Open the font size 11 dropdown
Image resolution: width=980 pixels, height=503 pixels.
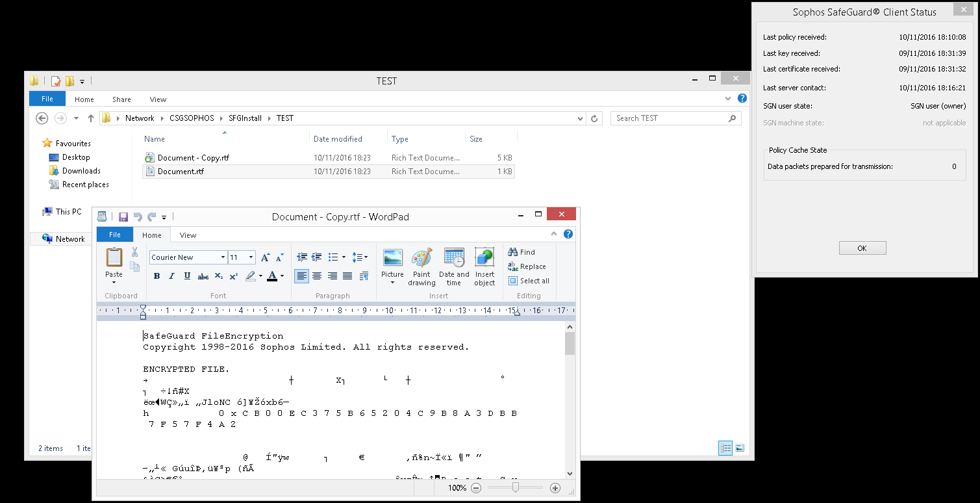pos(251,257)
